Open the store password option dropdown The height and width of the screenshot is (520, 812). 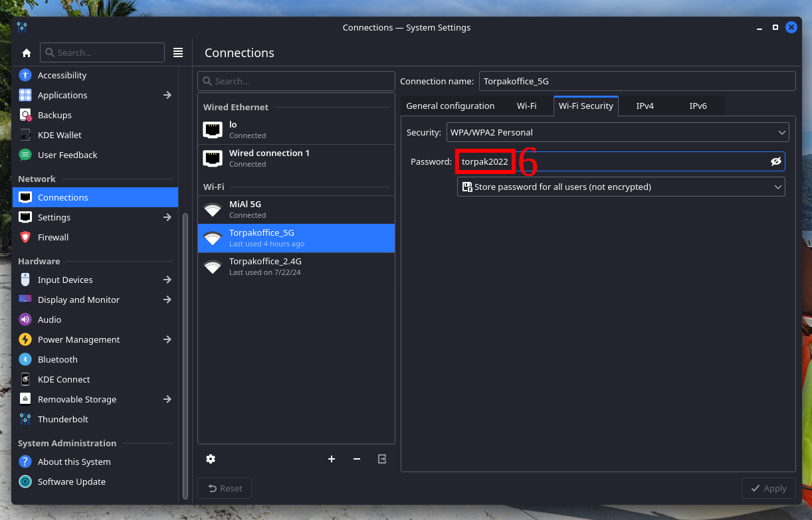point(621,187)
